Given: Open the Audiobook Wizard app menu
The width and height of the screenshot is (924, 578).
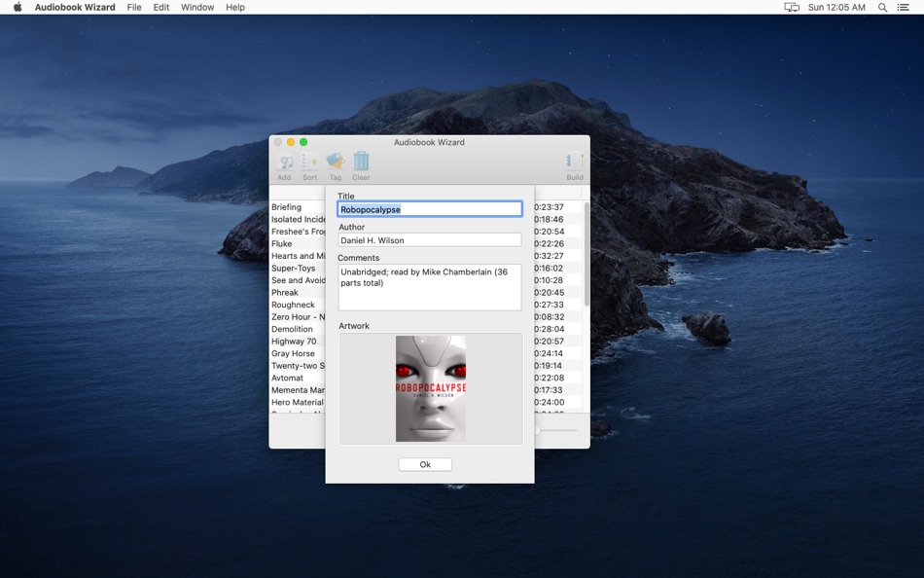Looking at the screenshot, I should [x=75, y=7].
